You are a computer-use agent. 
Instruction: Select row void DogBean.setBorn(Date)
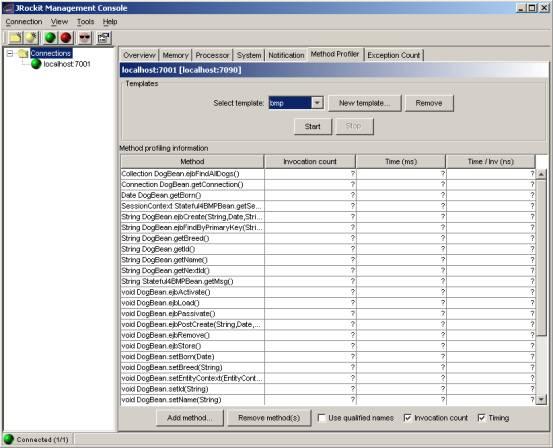pyautogui.click(x=328, y=357)
